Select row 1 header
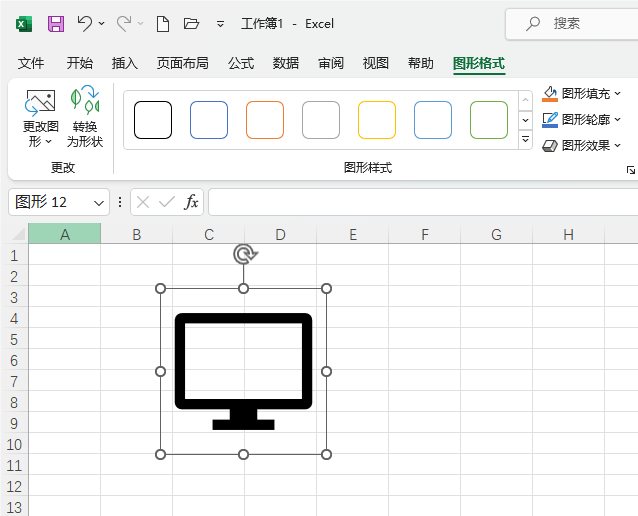Image resolution: width=638 pixels, height=516 pixels. [x=14, y=256]
